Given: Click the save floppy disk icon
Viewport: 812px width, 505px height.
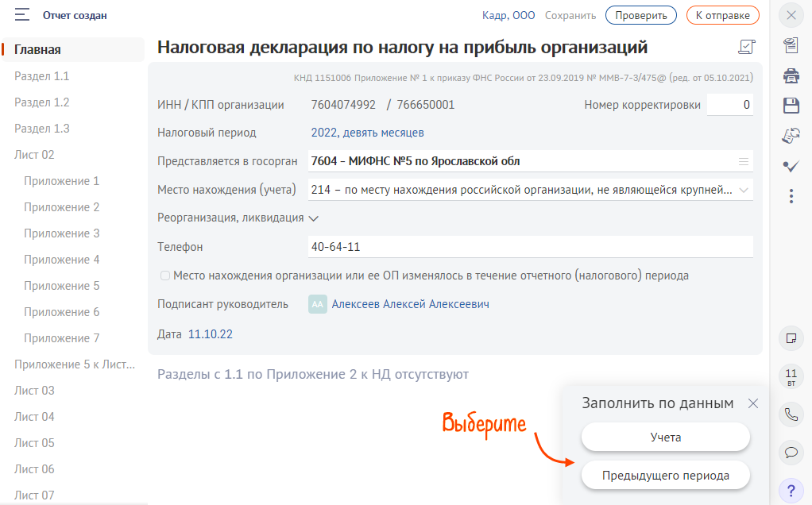Looking at the screenshot, I should 791,106.
